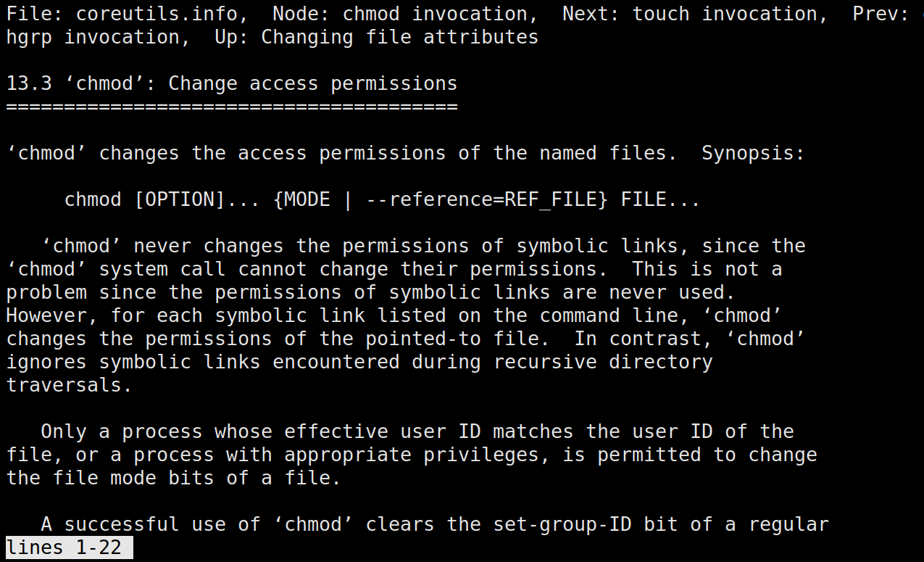The width and height of the screenshot is (924, 562).
Task: Click the word 'Synopsis:' in the first paragraph
Action: (x=753, y=153)
